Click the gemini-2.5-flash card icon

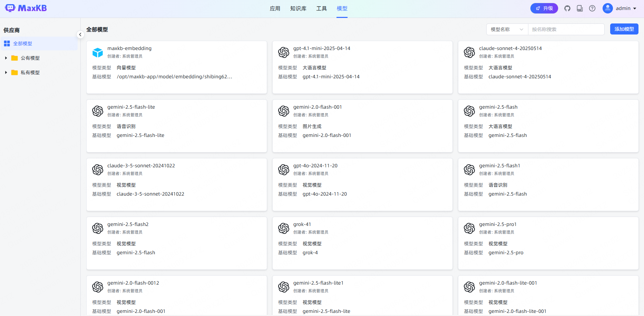pyautogui.click(x=469, y=111)
